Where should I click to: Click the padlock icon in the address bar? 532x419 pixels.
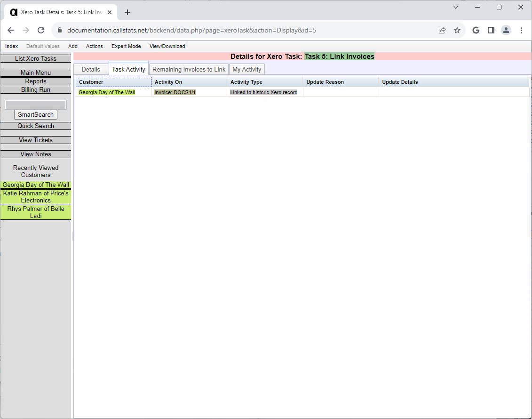pyautogui.click(x=59, y=30)
